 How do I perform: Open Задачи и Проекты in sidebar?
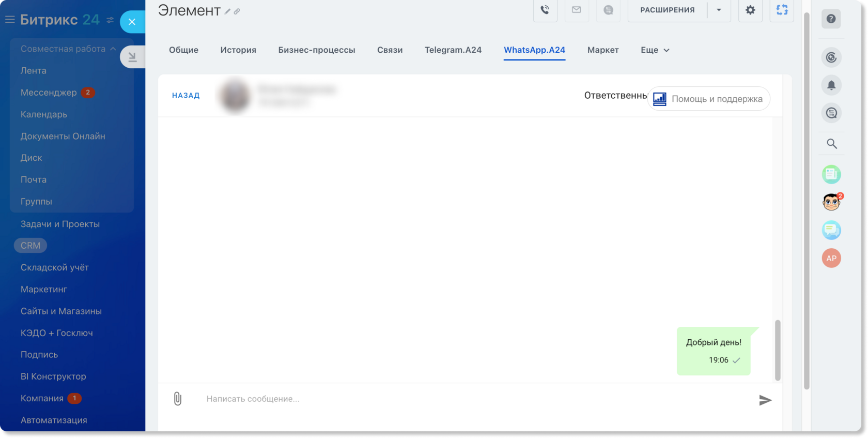(x=60, y=224)
